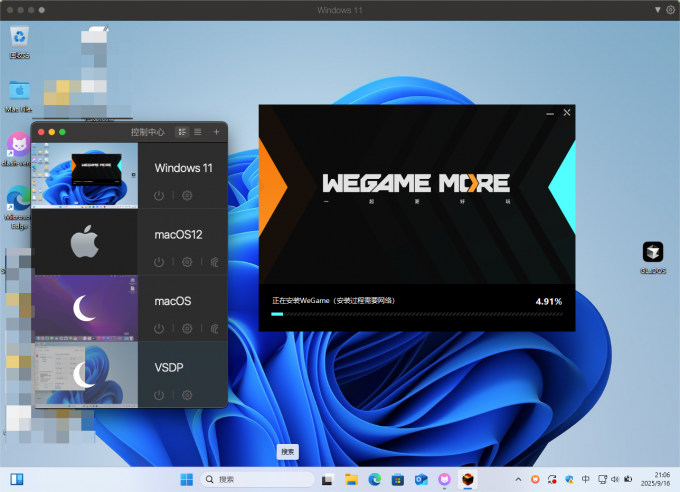Minimize the WeGame installer window
This screenshot has width=680, height=492.
click(x=550, y=113)
